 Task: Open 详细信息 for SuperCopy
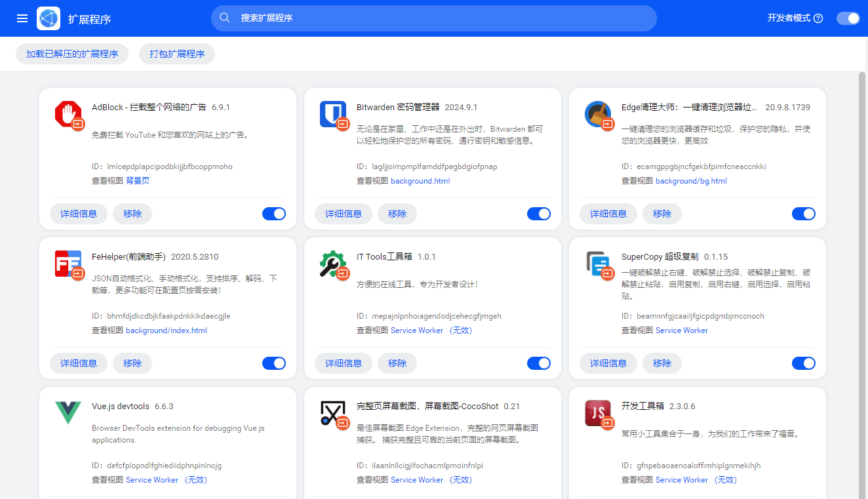point(608,363)
